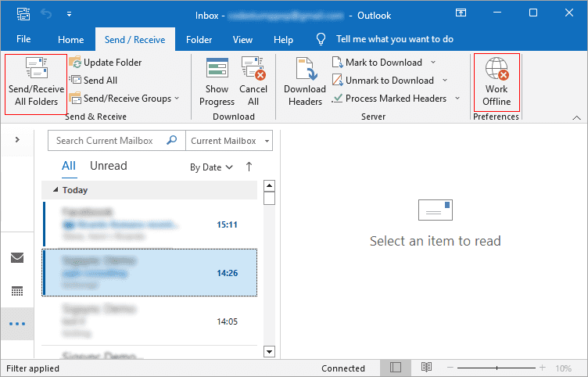This screenshot has height=377, width=588.
Task: Reverse the sort order arrow
Action: (249, 167)
